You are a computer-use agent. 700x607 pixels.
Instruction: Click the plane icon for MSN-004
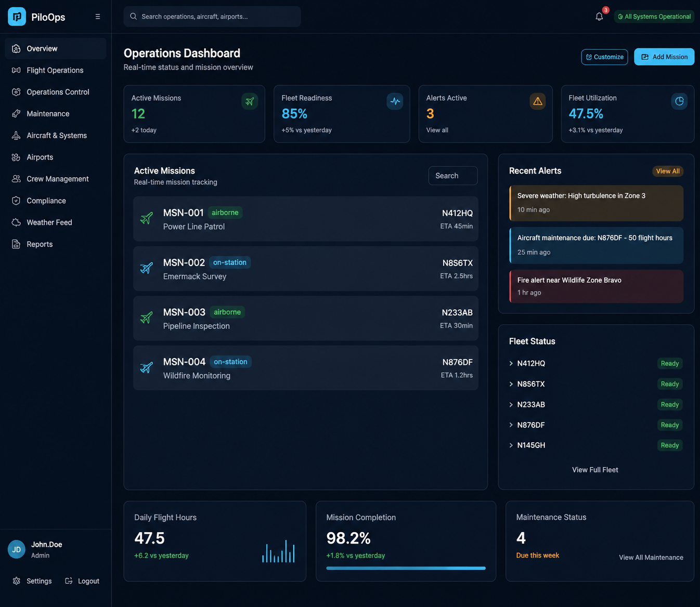coord(147,367)
